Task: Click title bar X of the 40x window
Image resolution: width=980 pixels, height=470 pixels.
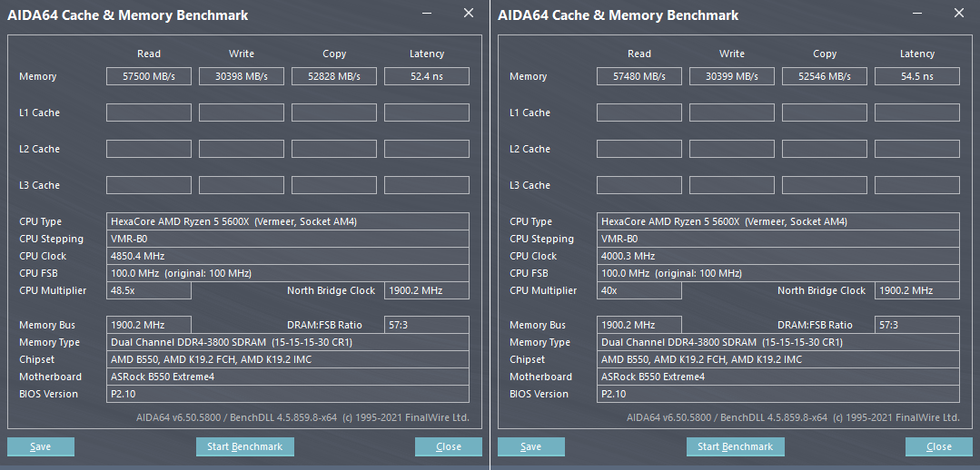Action: (959, 14)
